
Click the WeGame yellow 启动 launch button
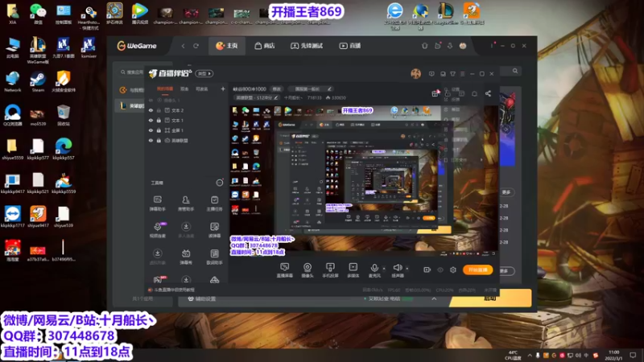[x=490, y=298]
